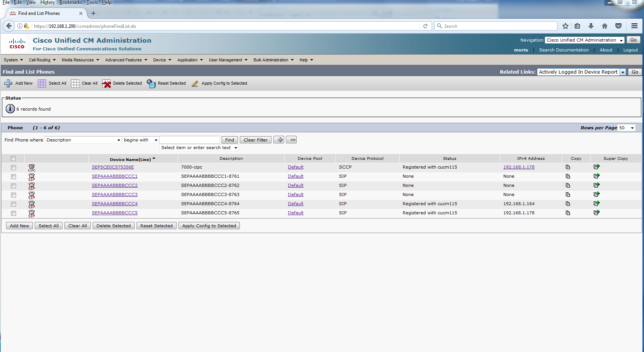Click Super Copy icon for SEPAAAABBBBCCC1

tap(597, 176)
